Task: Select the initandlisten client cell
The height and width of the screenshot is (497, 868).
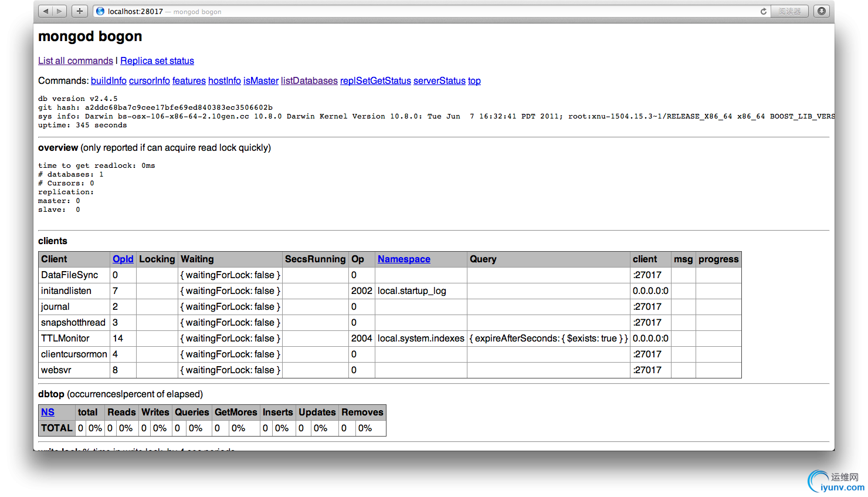Action: 74,290
